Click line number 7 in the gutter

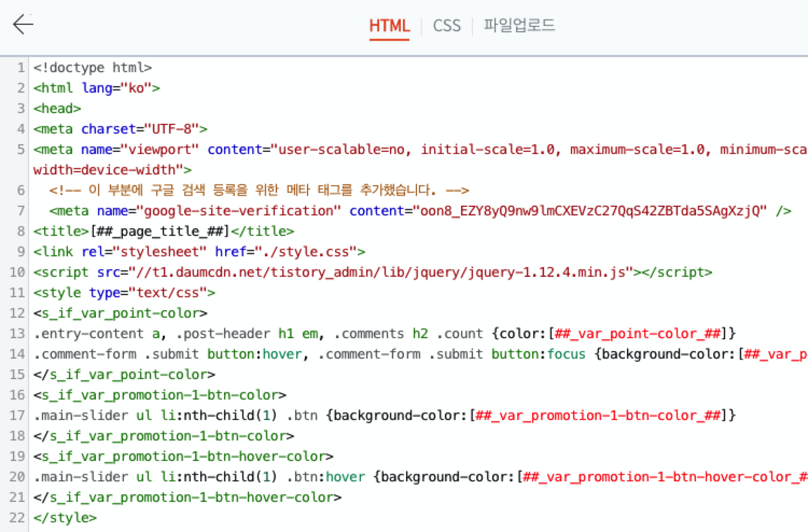click(x=21, y=211)
